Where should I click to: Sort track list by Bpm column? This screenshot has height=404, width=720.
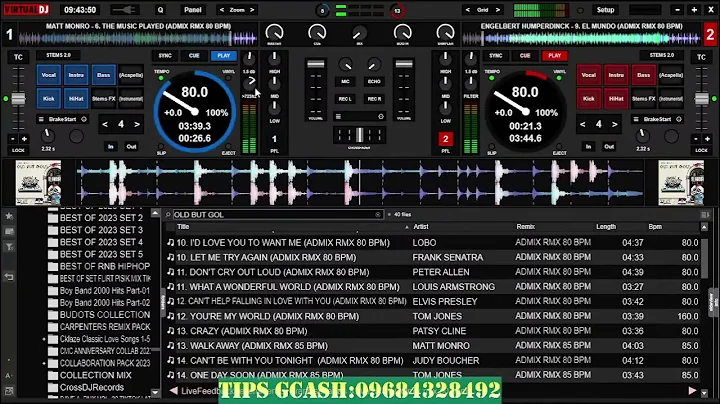(655, 227)
